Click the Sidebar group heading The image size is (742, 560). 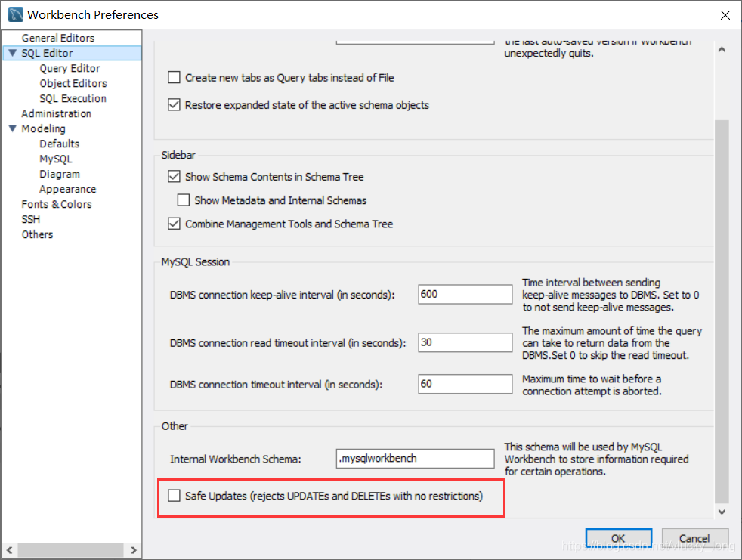tap(178, 155)
